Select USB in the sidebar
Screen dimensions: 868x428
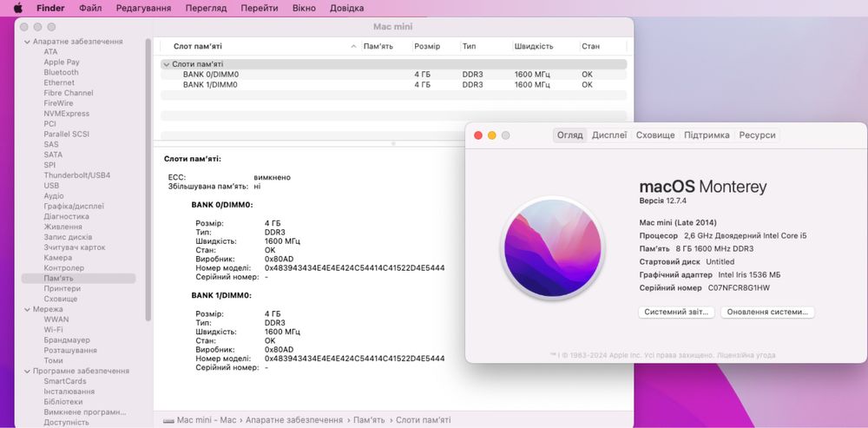[x=51, y=186]
